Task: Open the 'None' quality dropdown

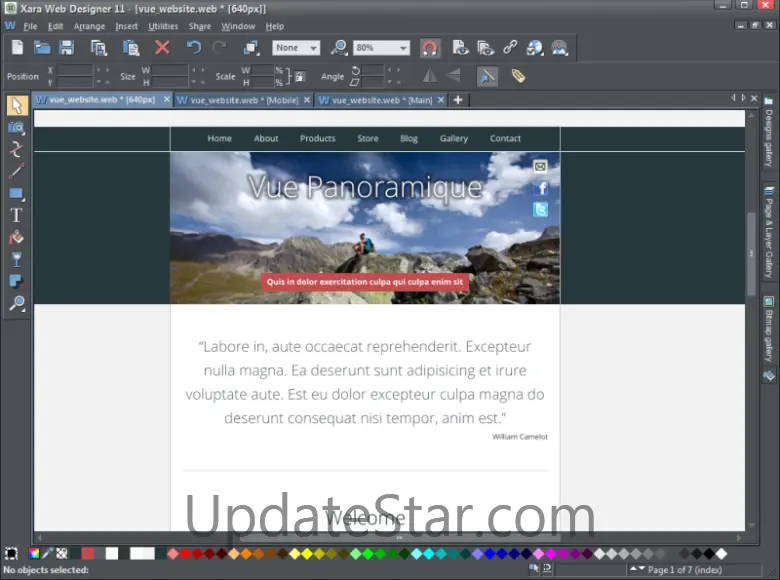Action: coord(313,47)
